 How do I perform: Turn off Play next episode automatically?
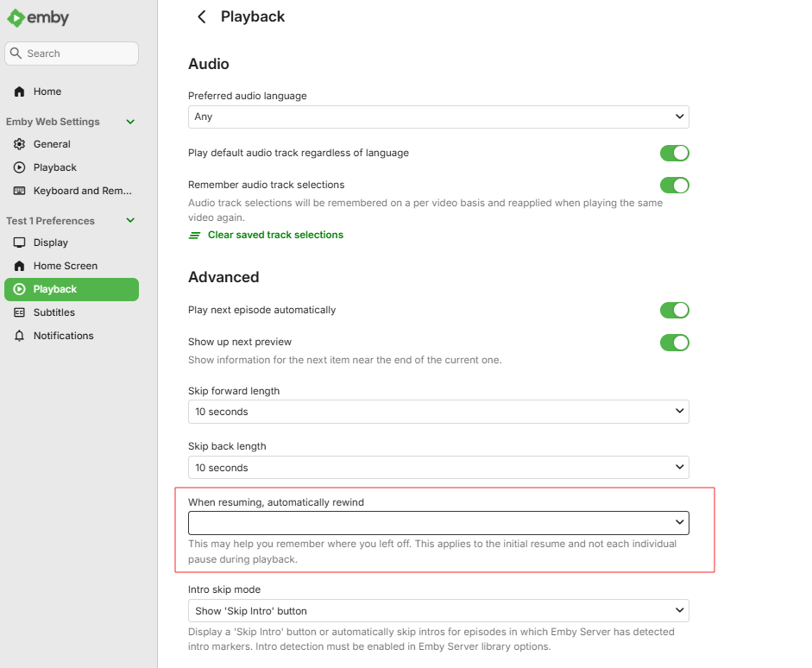674,310
